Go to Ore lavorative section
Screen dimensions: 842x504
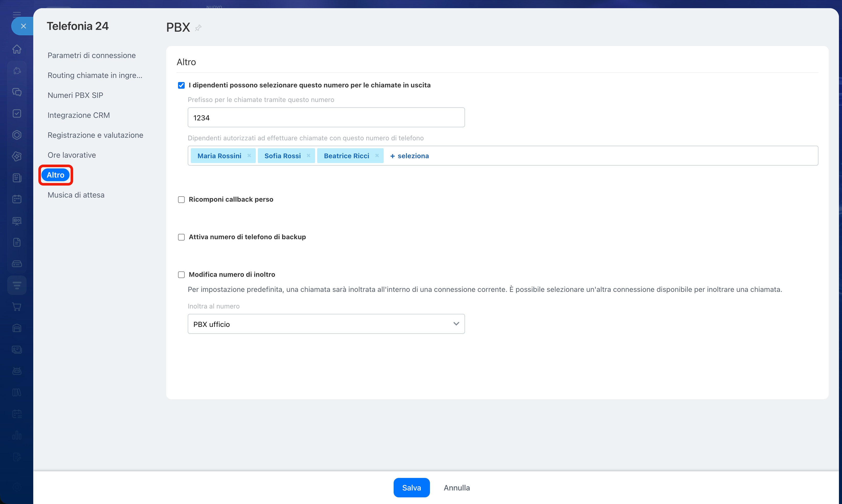coord(72,155)
